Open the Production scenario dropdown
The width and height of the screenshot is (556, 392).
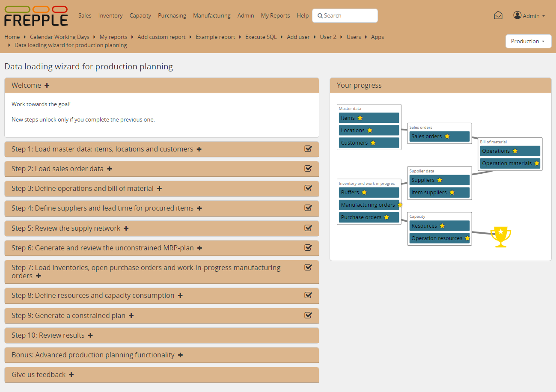click(x=528, y=42)
